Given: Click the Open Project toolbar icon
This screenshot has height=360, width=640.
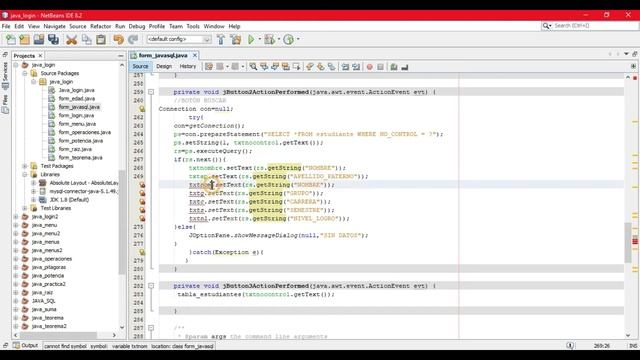Looking at the screenshot, I should [39, 39].
